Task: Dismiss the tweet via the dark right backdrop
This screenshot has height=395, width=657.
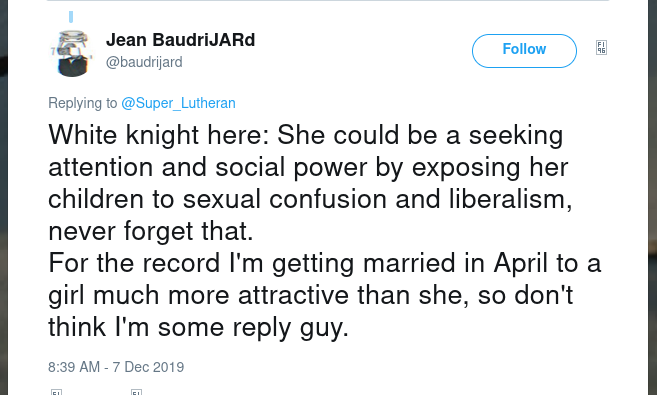Action: click(652, 197)
